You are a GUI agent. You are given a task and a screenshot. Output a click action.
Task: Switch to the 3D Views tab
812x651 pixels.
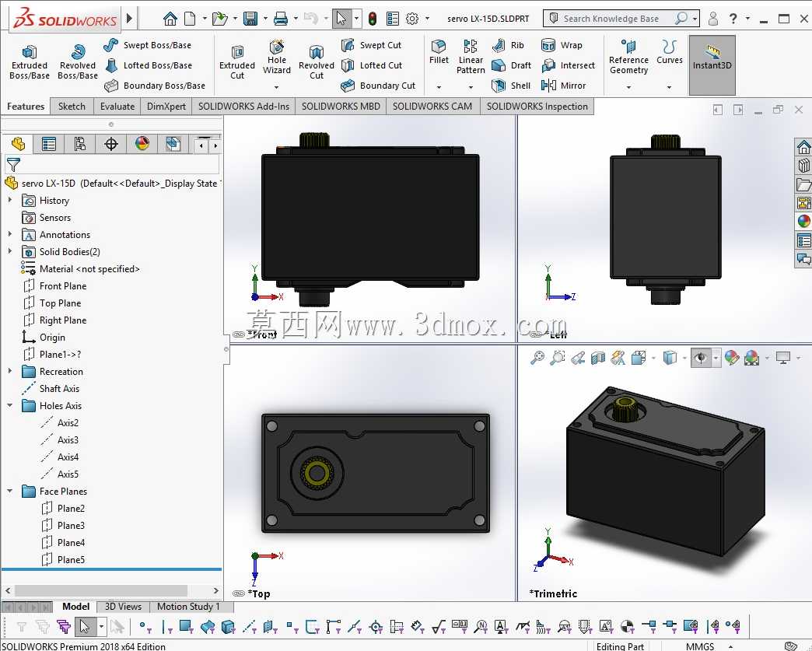tap(123, 607)
